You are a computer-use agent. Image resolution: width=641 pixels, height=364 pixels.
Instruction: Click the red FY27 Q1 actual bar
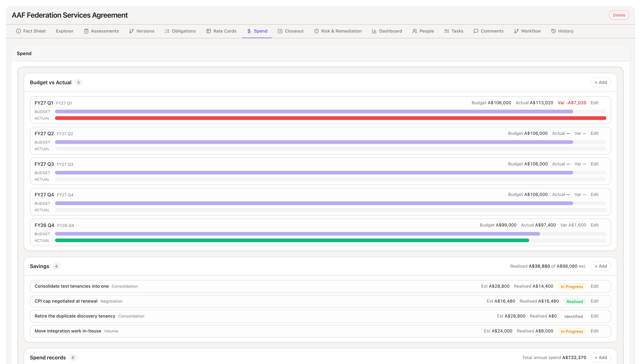point(330,118)
